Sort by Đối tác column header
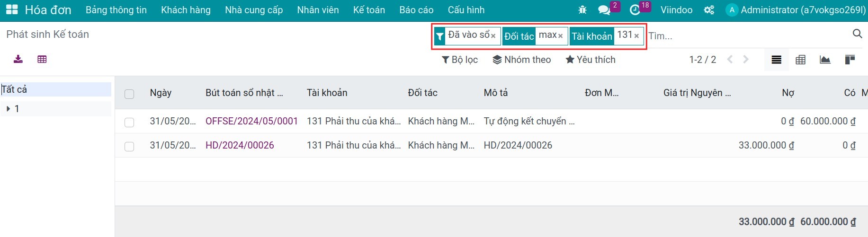 pyautogui.click(x=422, y=93)
